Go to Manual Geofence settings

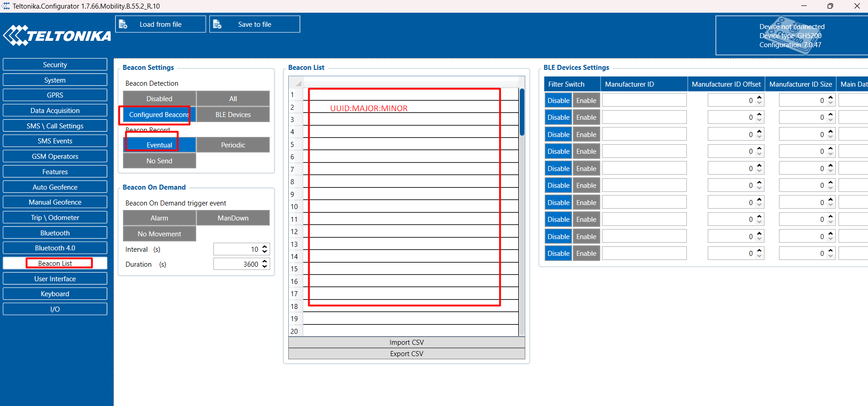tap(55, 202)
